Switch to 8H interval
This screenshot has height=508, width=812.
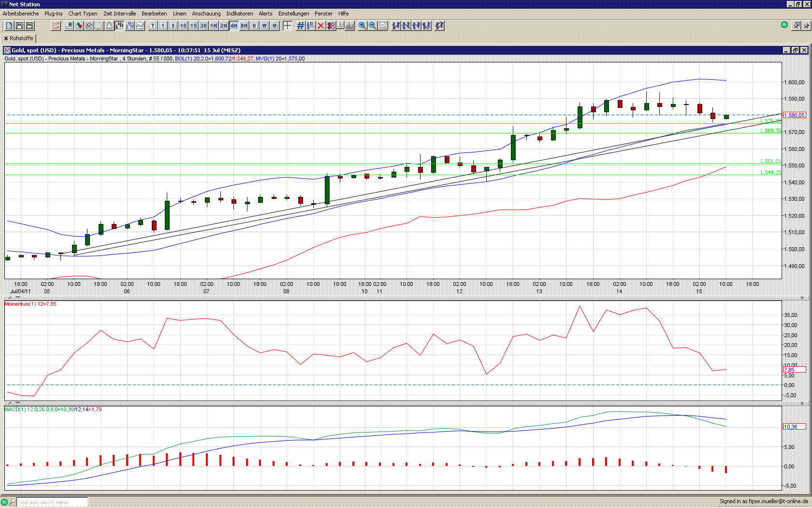[244, 26]
